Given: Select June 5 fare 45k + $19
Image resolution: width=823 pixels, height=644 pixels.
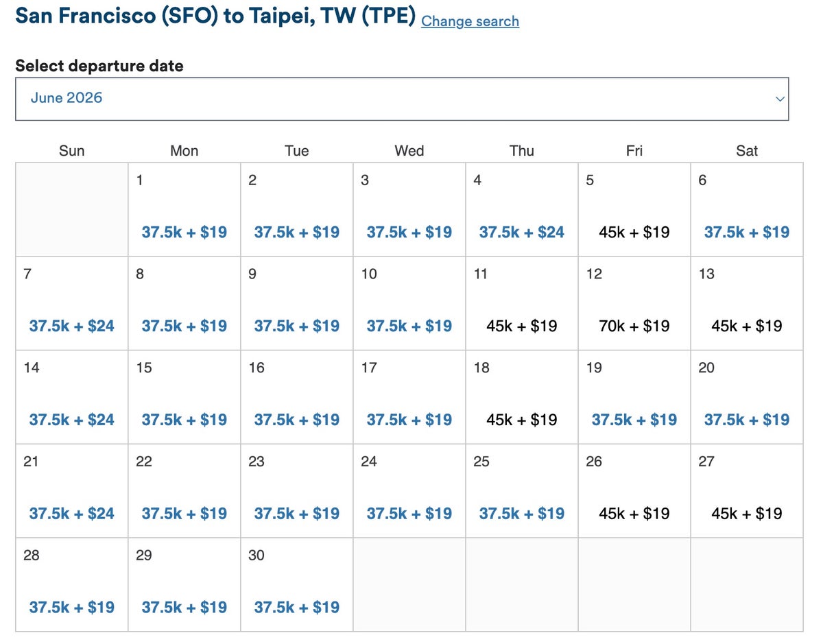Looking at the screenshot, I should [x=634, y=232].
